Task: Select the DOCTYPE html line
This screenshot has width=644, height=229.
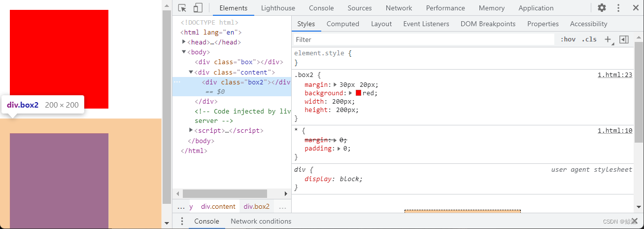Action: (209, 22)
